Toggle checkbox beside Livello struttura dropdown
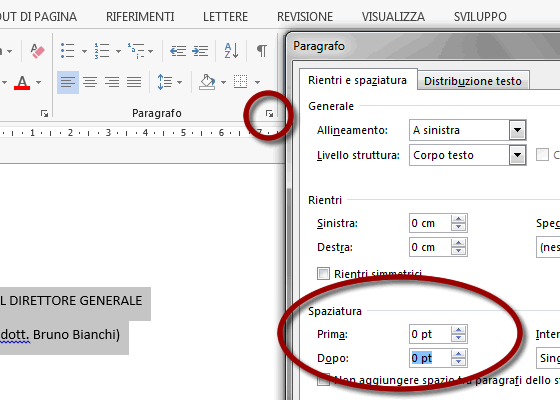The height and width of the screenshot is (400, 560). (542, 155)
